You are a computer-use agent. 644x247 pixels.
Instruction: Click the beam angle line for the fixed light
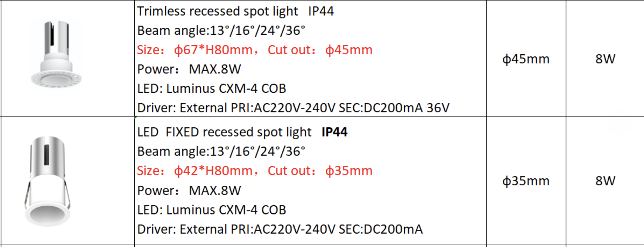click(x=221, y=152)
